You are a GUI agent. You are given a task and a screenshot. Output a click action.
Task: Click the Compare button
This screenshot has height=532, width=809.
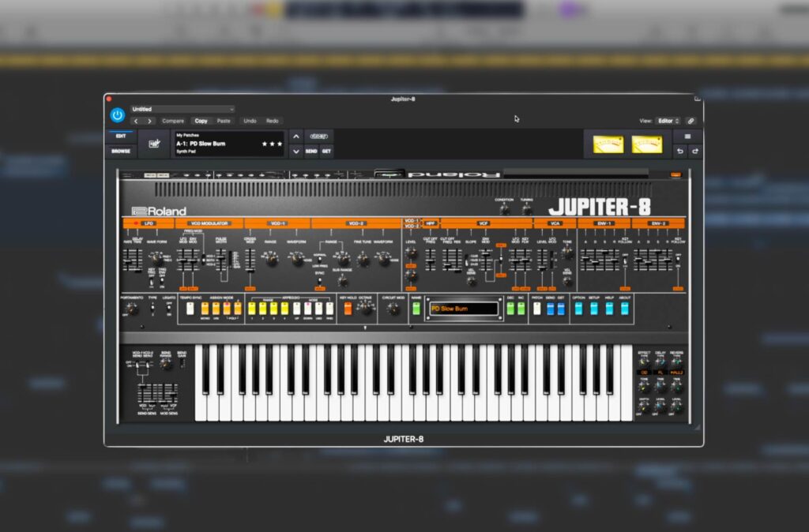(x=173, y=121)
